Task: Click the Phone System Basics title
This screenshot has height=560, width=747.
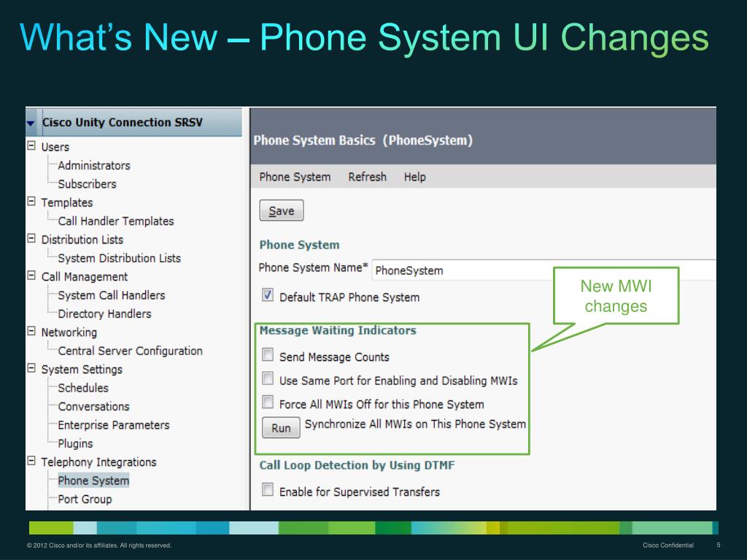Action: (x=363, y=141)
